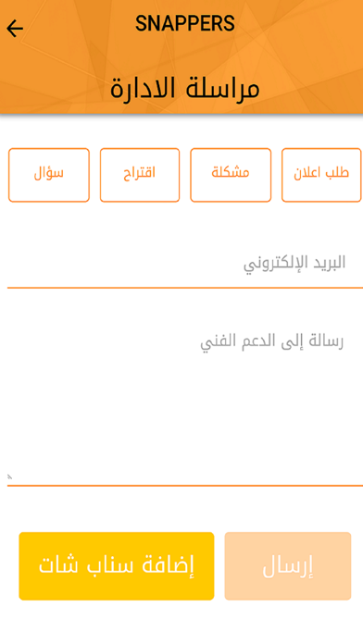Mark the message as a question via سؤال
Viewport: 363px width, 644px height.
tap(49, 175)
